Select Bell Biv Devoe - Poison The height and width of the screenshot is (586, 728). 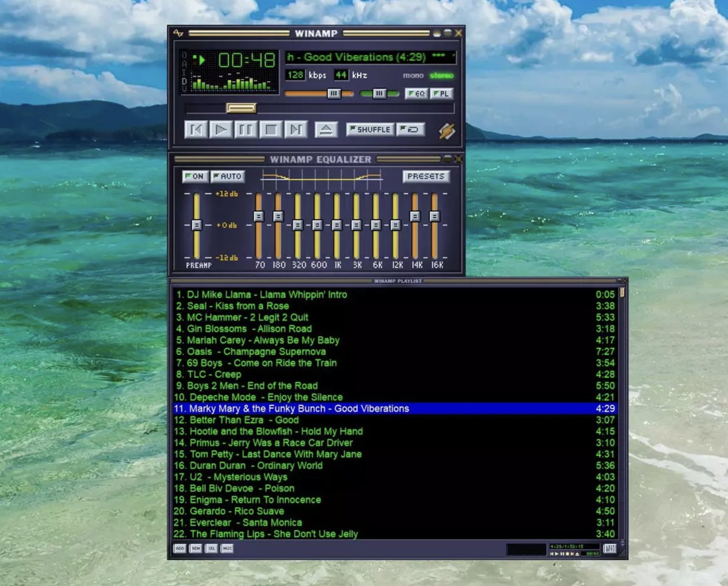coord(395,488)
